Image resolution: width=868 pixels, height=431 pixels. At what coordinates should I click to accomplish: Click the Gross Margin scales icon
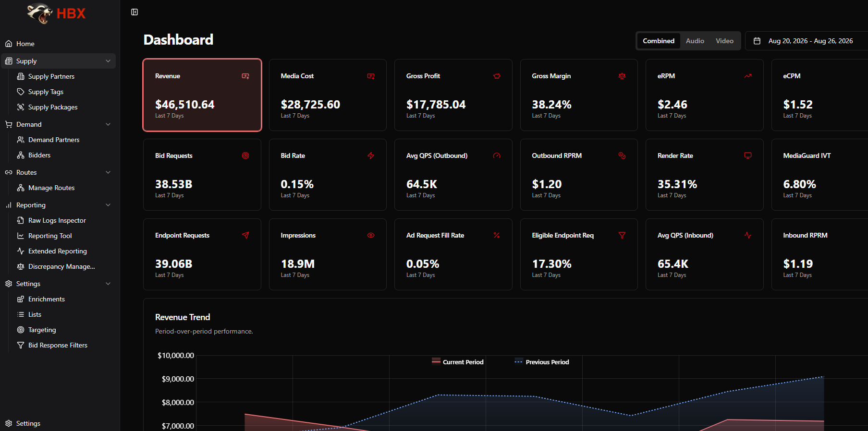pyautogui.click(x=622, y=76)
